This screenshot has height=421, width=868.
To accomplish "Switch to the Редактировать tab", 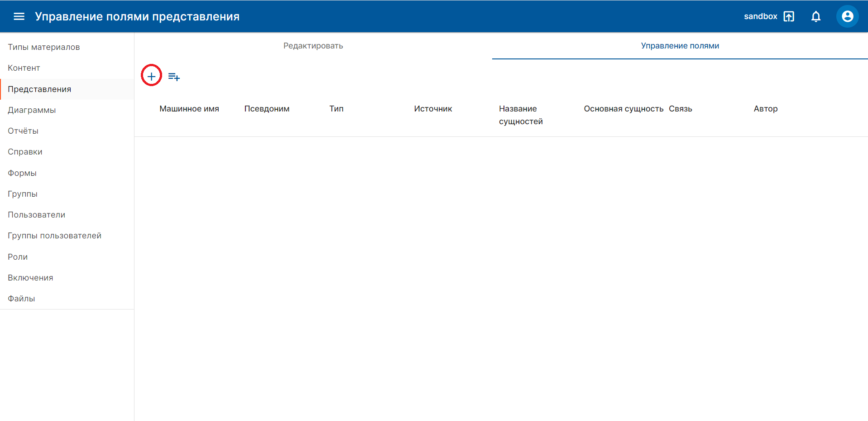I will point(313,46).
